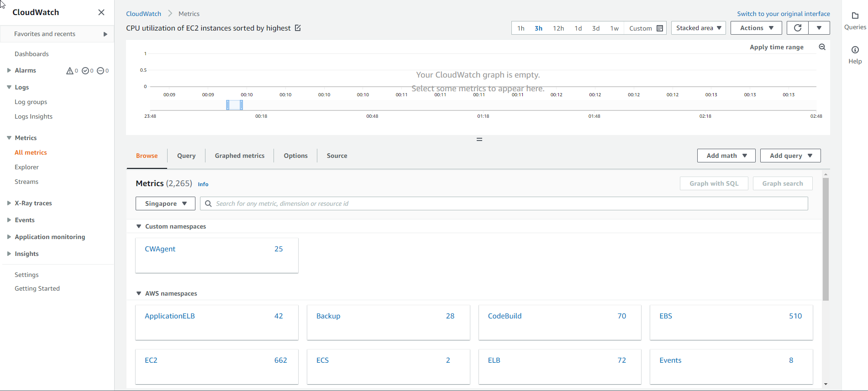Click the Graph search button
Screen dimensions: 868x391
tap(783, 183)
